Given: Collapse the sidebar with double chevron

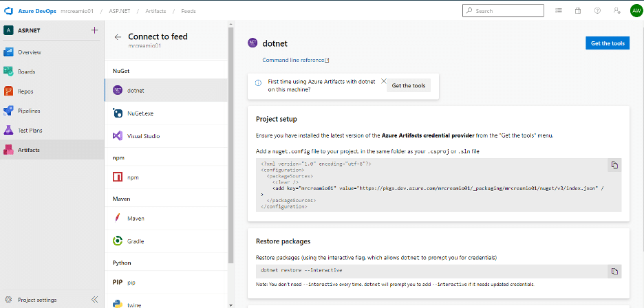Looking at the screenshot, I should click(x=95, y=299).
